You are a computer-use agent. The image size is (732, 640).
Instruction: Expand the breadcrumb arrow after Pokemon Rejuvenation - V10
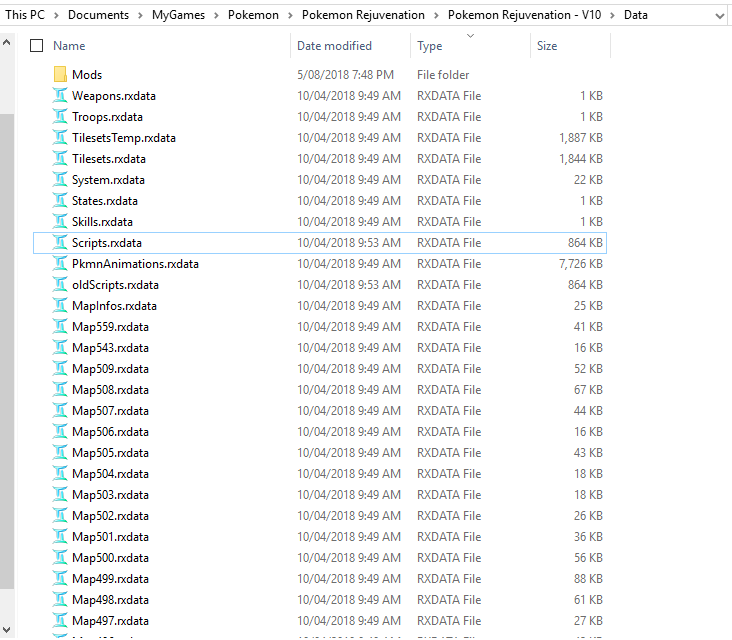pos(614,15)
